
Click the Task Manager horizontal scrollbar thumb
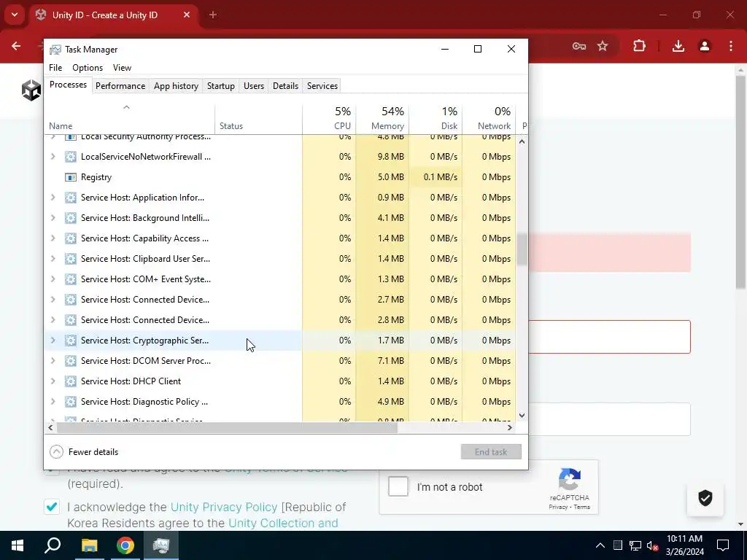[227, 427]
